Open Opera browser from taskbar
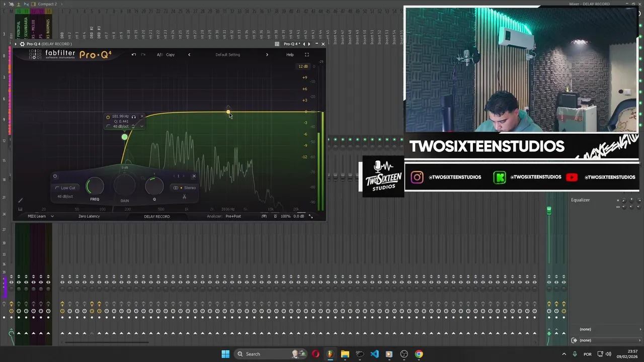 pos(315,354)
